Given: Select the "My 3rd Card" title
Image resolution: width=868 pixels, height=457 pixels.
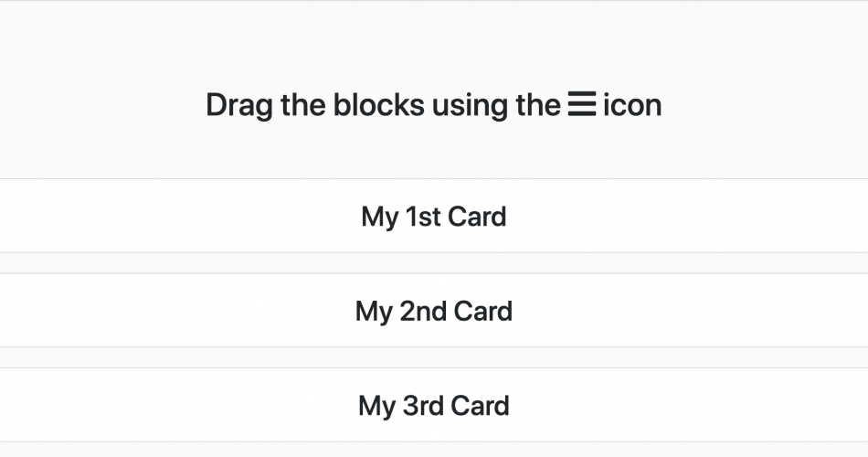Looking at the screenshot, I should 434,405.
